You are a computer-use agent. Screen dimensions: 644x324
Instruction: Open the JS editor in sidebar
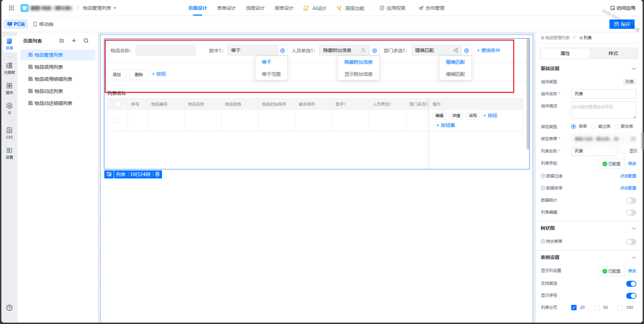(9, 109)
